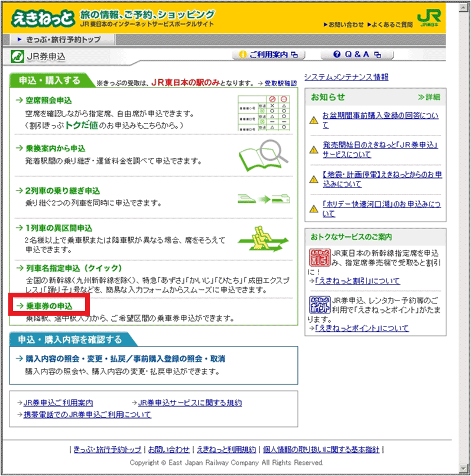Click the two-train transfer illustration
471x476 pixels.
(x=264, y=199)
